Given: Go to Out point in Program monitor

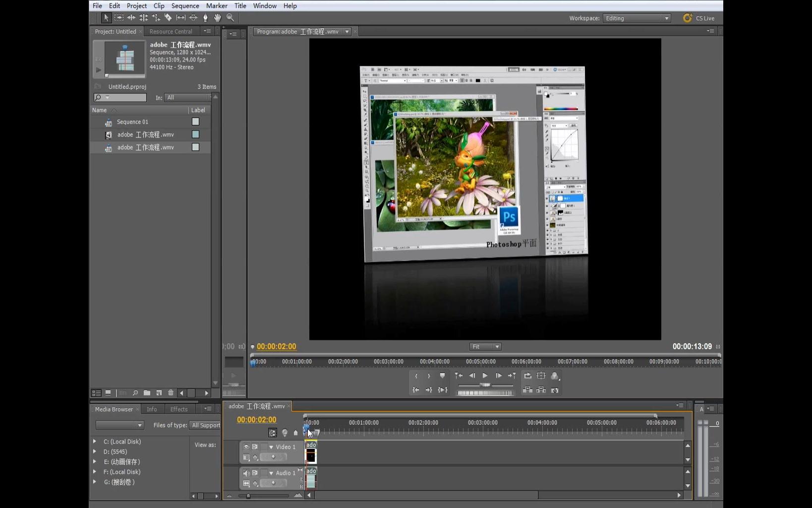Looking at the screenshot, I should tap(429, 390).
